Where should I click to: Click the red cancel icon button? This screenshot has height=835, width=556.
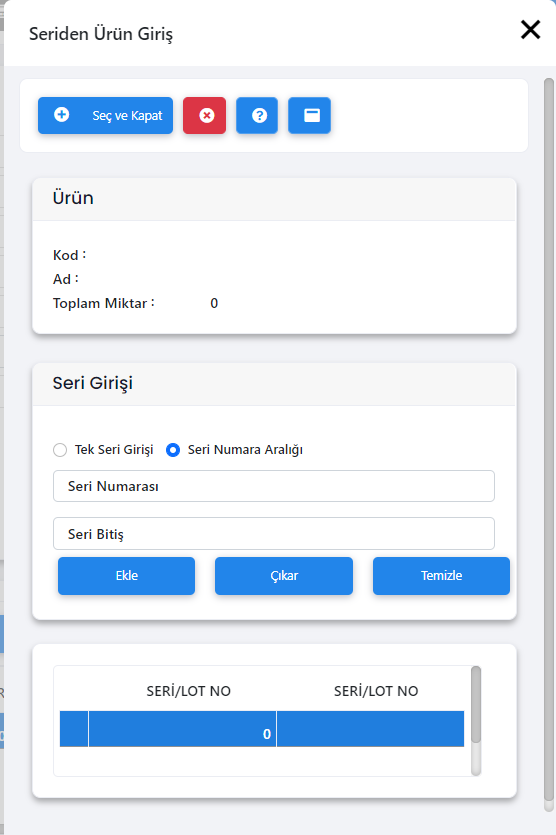click(x=205, y=116)
